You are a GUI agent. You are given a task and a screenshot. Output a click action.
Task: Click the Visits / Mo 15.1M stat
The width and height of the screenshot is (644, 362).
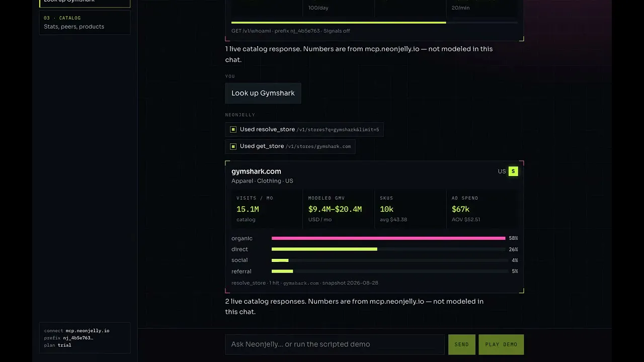click(x=267, y=209)
